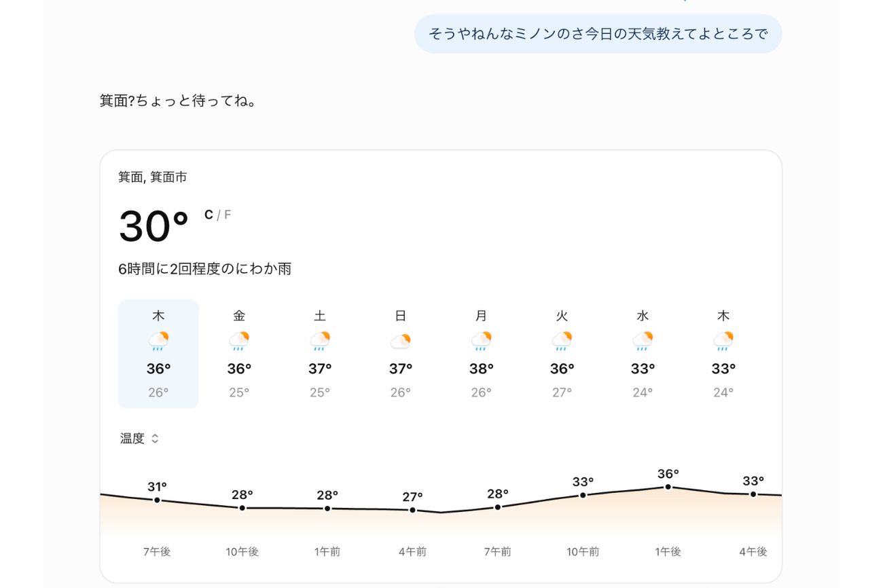Click the Monday (月) weather icon
Viewport: 883px width, 588px height.
tap(482, 341)
